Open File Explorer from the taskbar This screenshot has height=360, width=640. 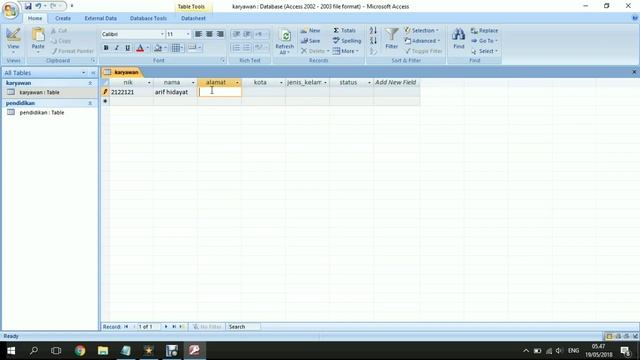[103, 351]
